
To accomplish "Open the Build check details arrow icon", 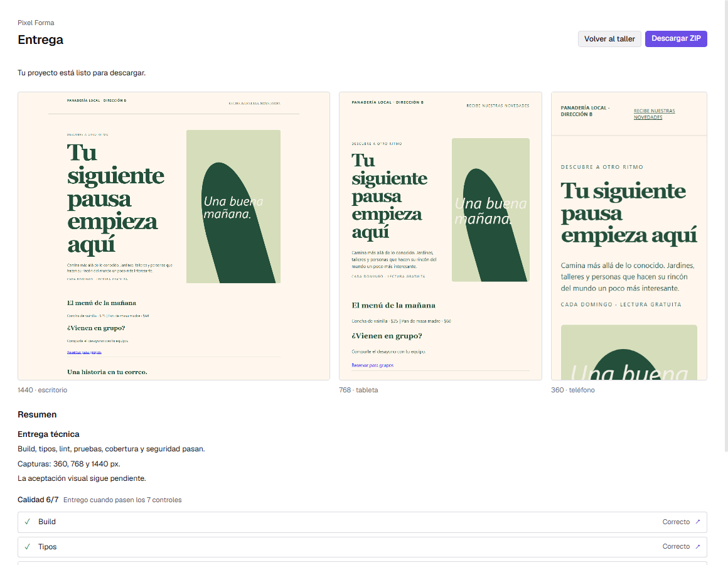I will coord(697,522).
